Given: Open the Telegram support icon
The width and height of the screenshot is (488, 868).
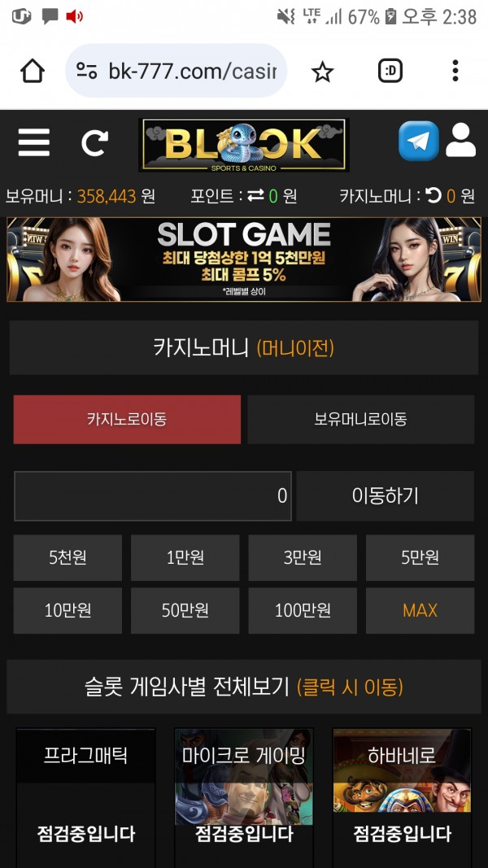Looking at the screenshot, I should click(418, 142).
